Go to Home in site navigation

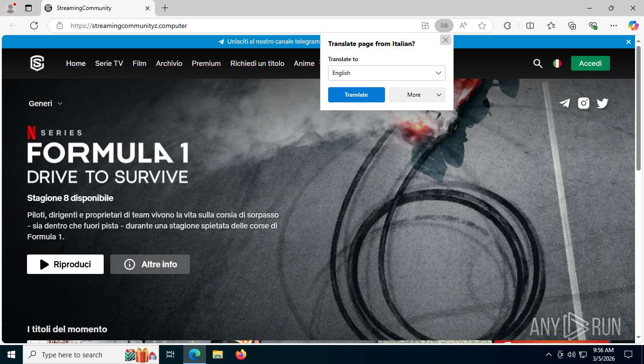click(x=76, y=64)
